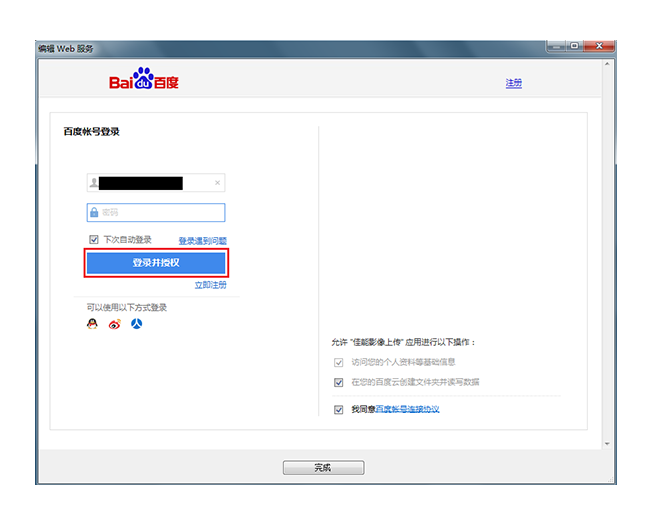Log in with the blue Renren icon
The width and height of the screenshot is (652, 525).
click(x=137, y=323)
